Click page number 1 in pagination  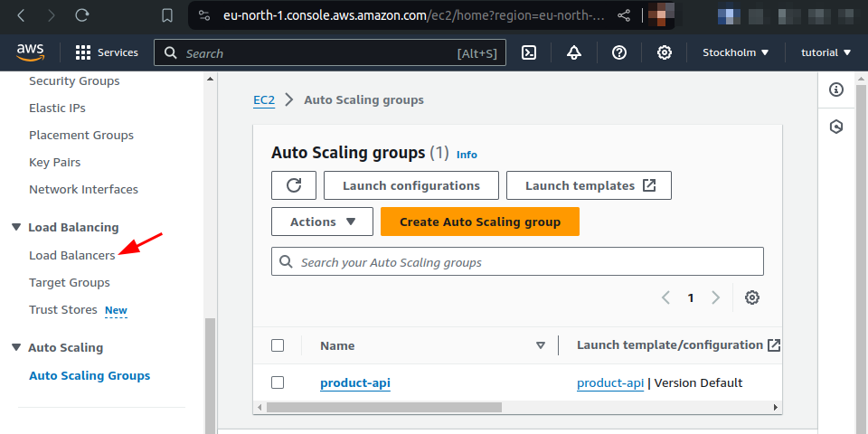click(x=691, y=297)
